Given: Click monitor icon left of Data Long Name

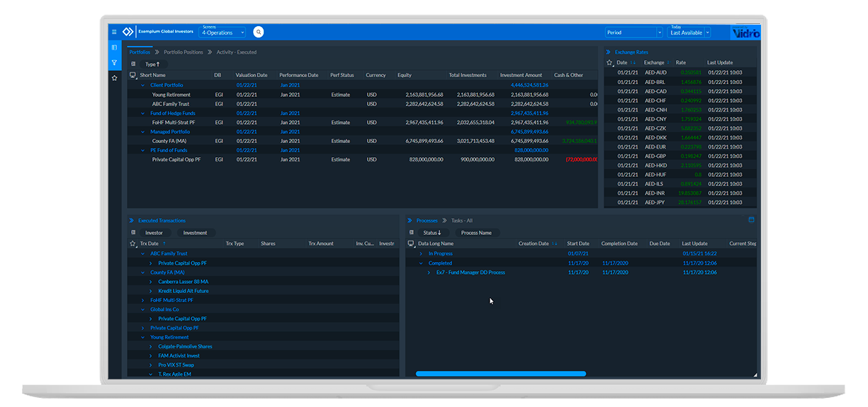Looking at the screenshot, I should click(x=412, y=243).
